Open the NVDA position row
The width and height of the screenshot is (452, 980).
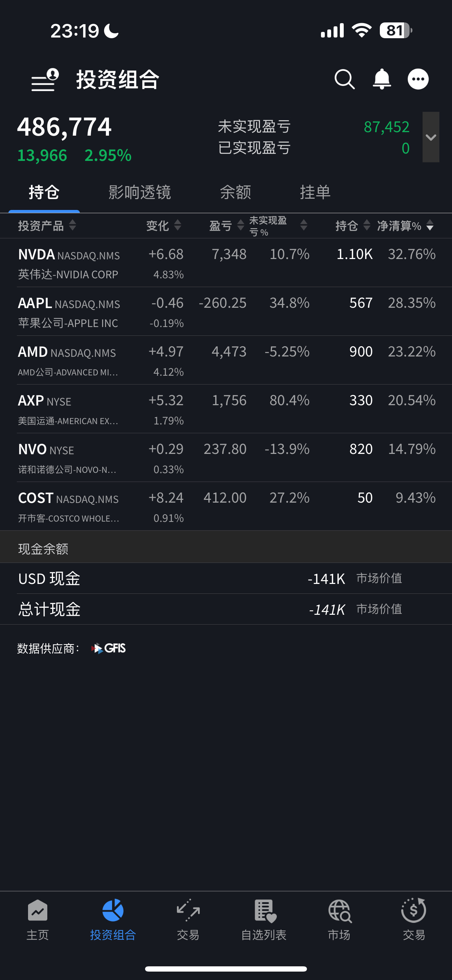point(226,263)
